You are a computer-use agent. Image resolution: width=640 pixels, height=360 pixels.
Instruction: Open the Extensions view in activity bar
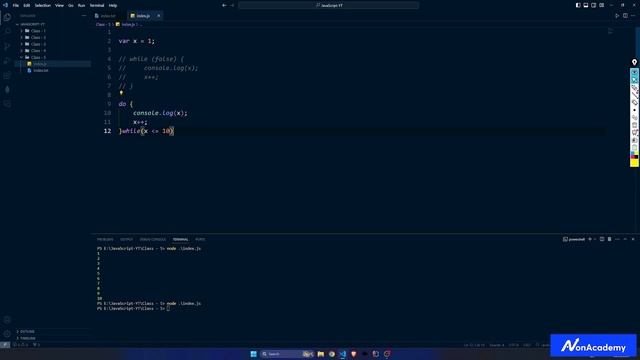click(x=7, y=75)
